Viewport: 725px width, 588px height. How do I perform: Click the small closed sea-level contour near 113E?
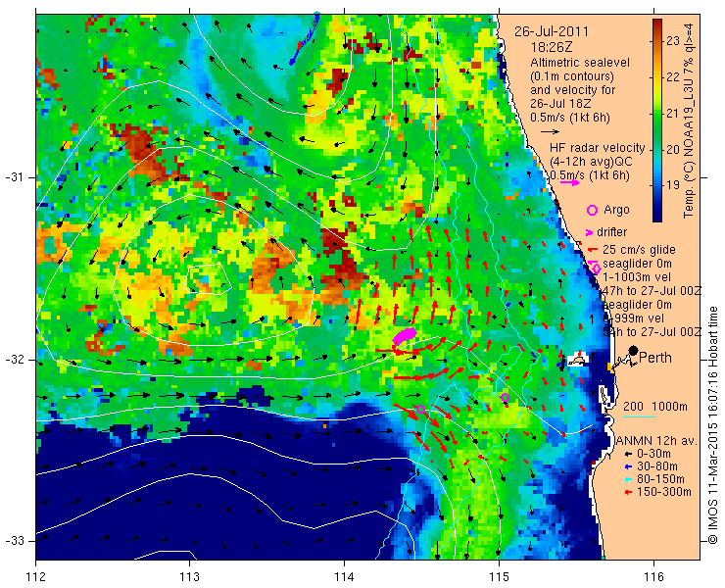pos(208,279)
